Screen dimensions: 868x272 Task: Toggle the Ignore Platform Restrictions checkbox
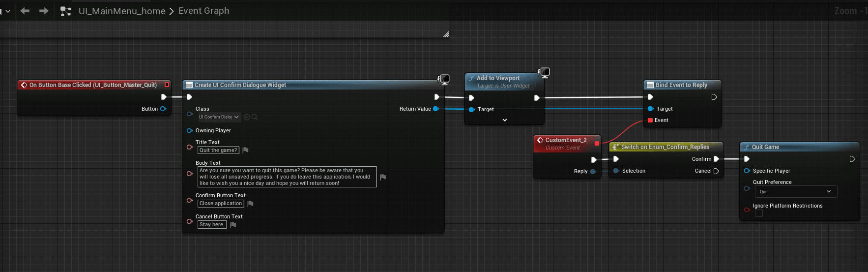759,213
